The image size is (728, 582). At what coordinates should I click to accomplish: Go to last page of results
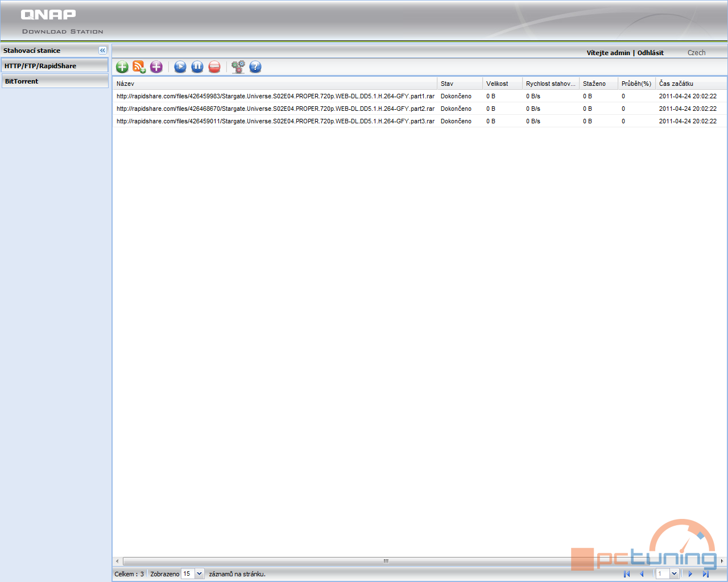point(705,574)
